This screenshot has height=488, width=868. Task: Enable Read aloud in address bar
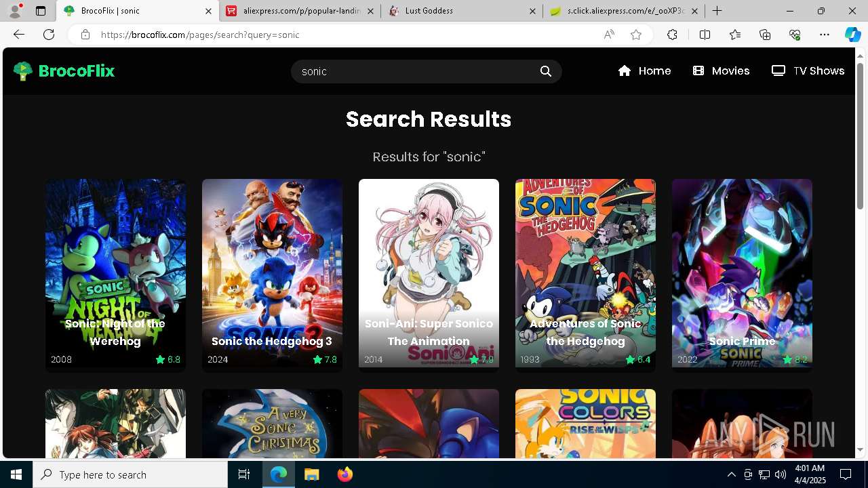pos(609,35)
